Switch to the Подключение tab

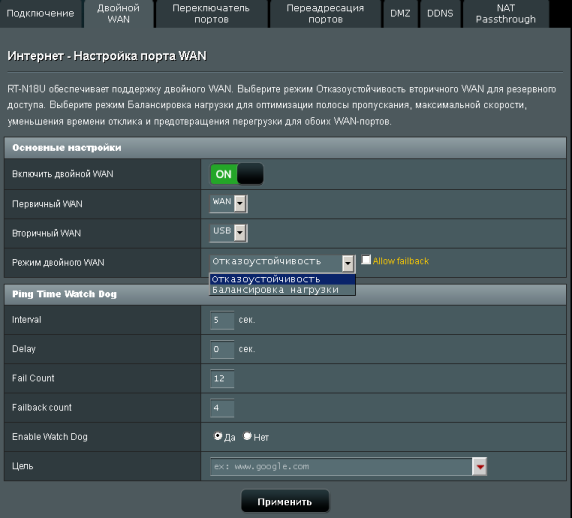40,13
